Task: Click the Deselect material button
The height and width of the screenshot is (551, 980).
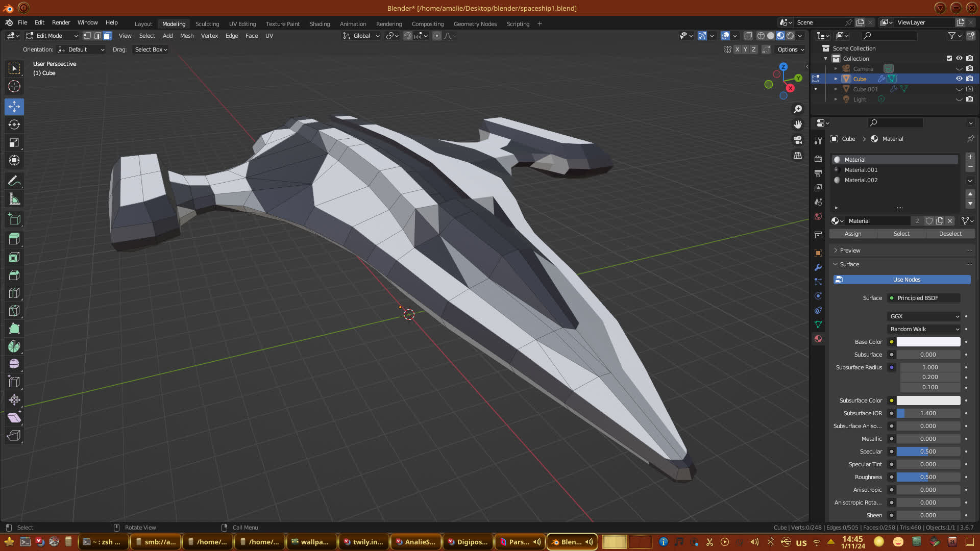Action: click(x=950, y=234)
